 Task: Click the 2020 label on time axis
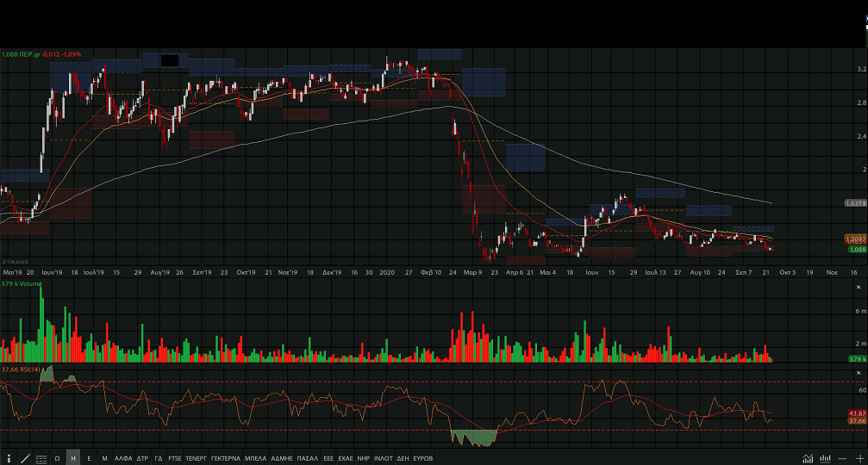(x=387, y=273)
